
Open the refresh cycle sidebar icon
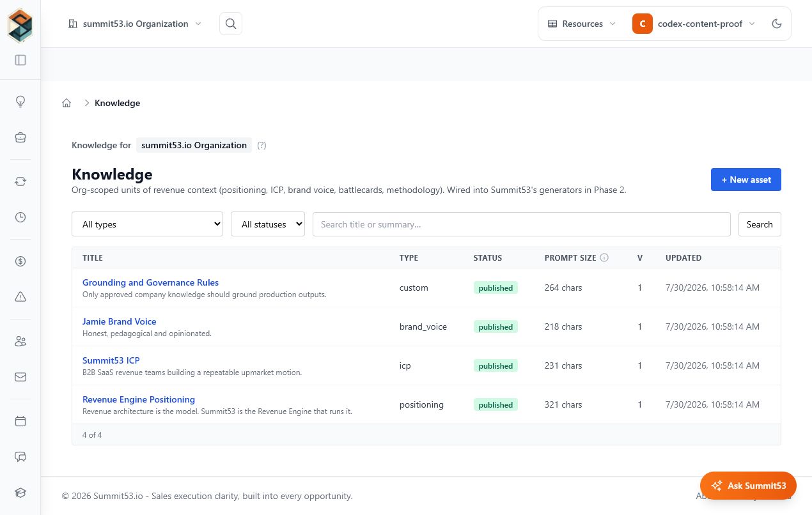[x=20, y=181]
